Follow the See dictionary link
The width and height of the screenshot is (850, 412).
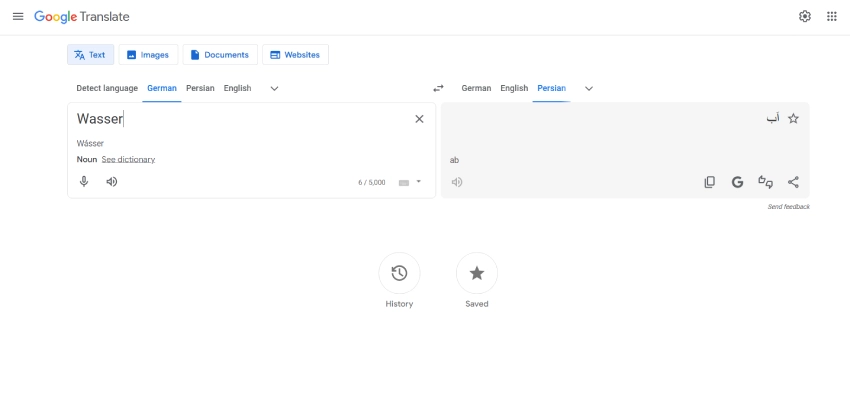click(128, 159)
